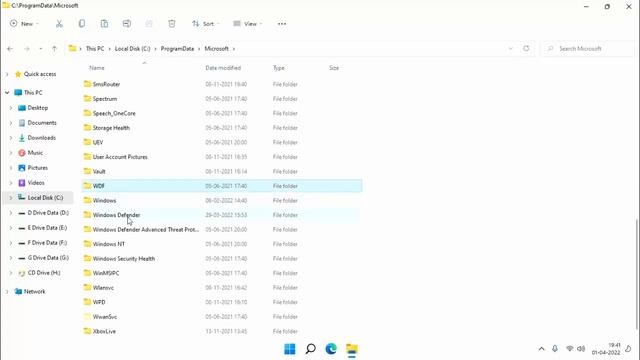The image size is (640, 360).
Task: Select Downloads in navigation pane
Action: pyautogui.click(x=42, y=138)
